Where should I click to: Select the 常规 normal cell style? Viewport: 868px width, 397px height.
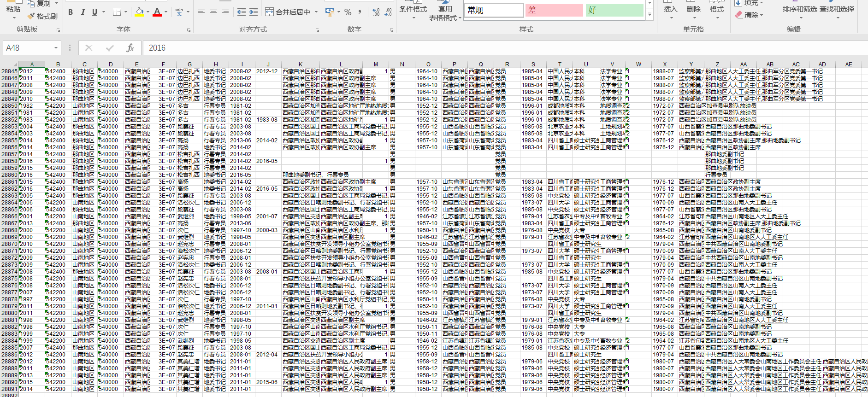495,10
